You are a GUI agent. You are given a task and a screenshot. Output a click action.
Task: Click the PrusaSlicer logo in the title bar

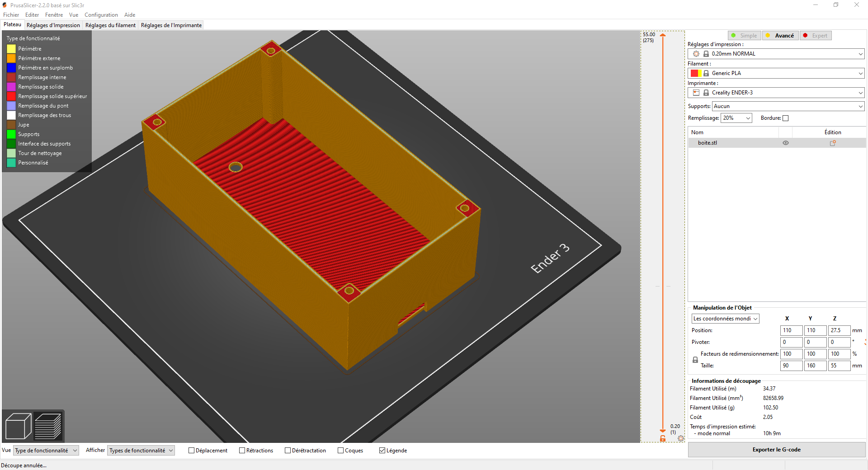[x=5, y=5]
